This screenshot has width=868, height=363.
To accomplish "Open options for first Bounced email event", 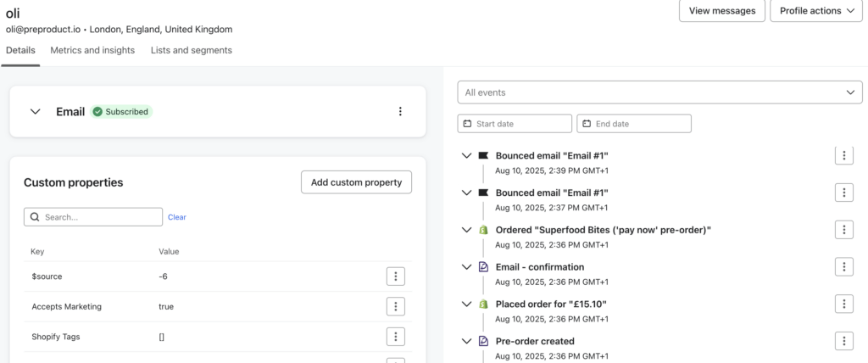I will [843, 155].
